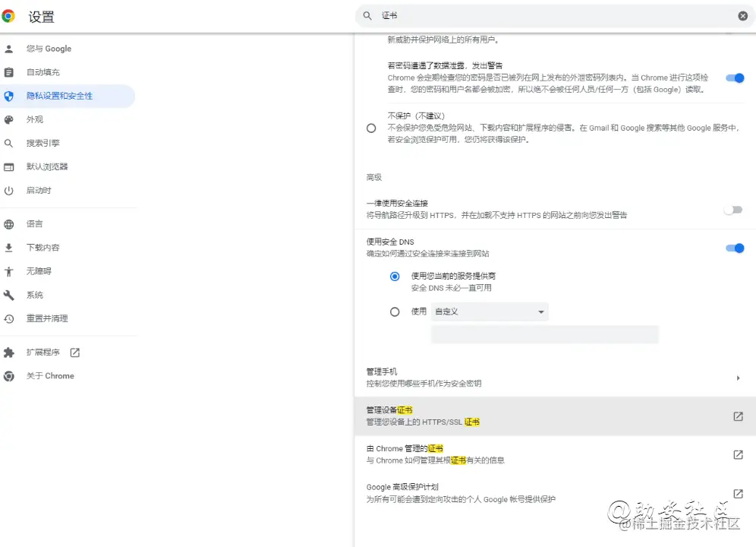Click the Chrome logo beside 设置
Screen dimensions: 756x547
pos(8,17)
